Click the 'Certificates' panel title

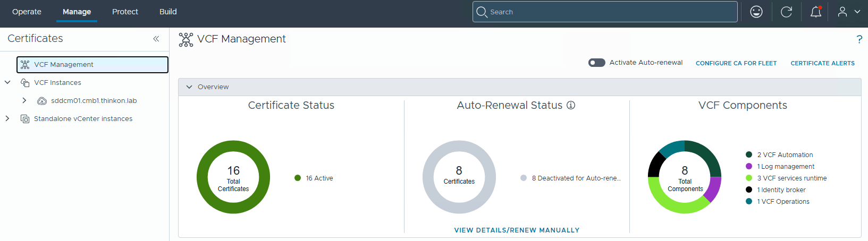pos(35,39)
